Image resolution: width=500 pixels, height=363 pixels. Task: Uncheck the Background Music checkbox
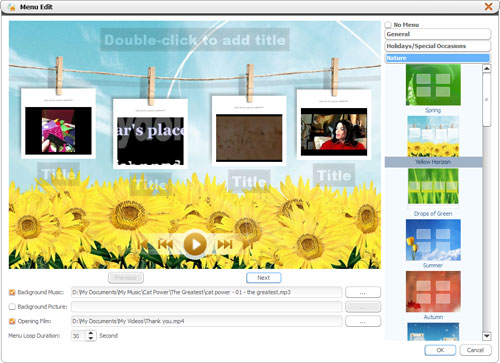click(x=12, y=292)
